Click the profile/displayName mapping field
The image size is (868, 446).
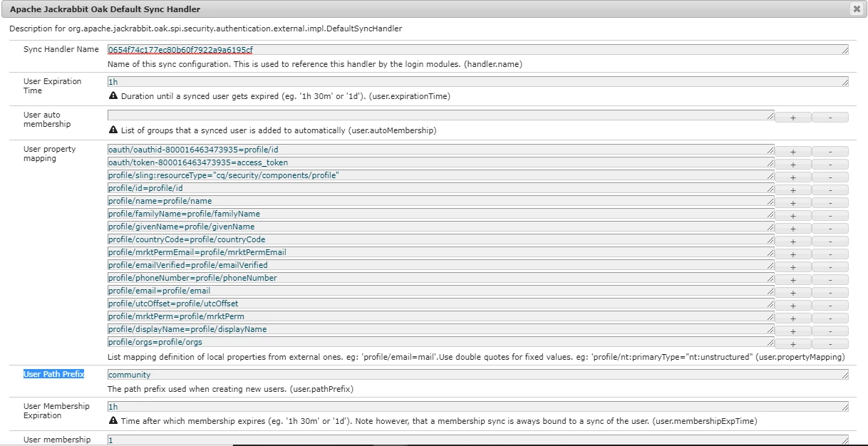[x=441, y=329]
